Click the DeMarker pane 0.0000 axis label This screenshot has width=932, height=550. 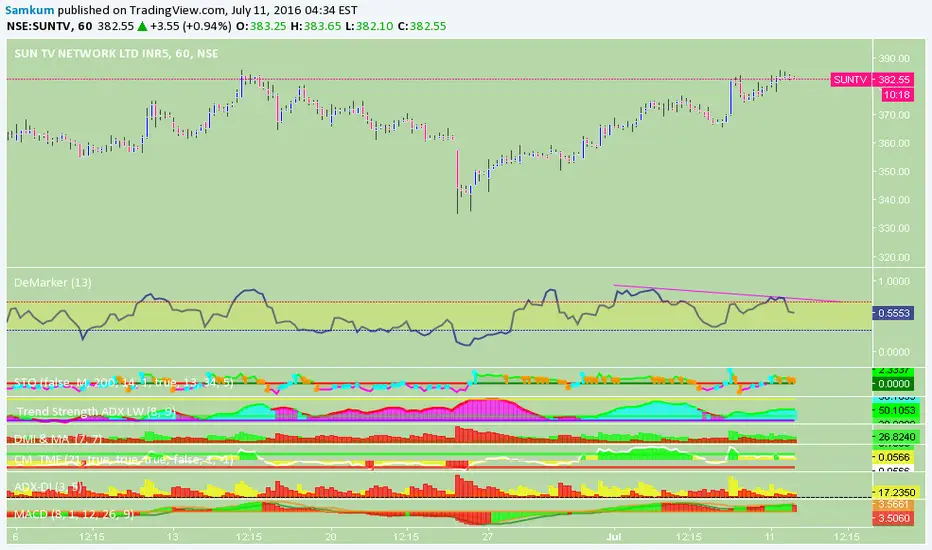[894, 351]
